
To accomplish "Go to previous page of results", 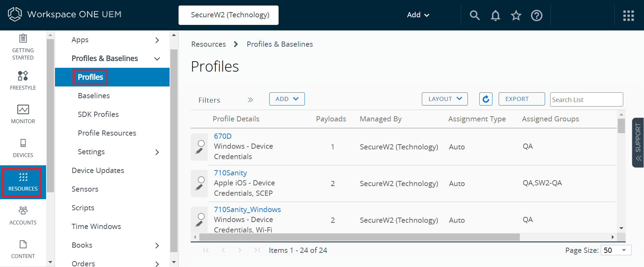I will [223, 250].
